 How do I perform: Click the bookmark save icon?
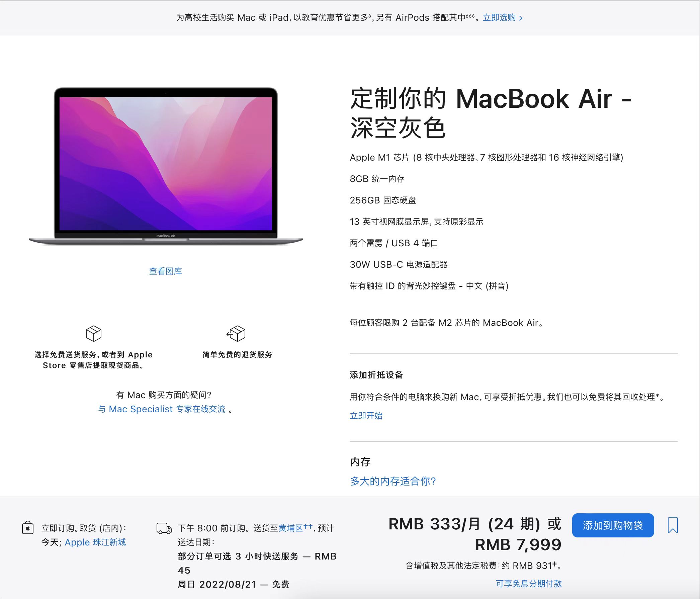[x=673, y=525]
